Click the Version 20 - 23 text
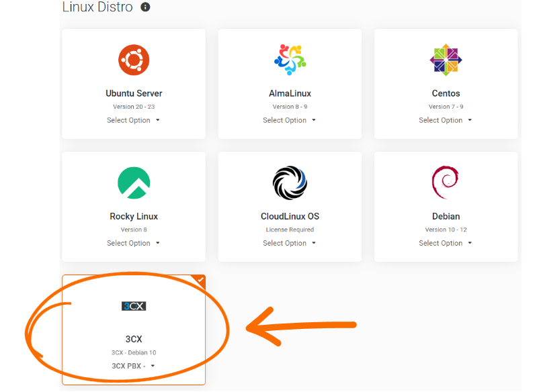 click(134, 107)
